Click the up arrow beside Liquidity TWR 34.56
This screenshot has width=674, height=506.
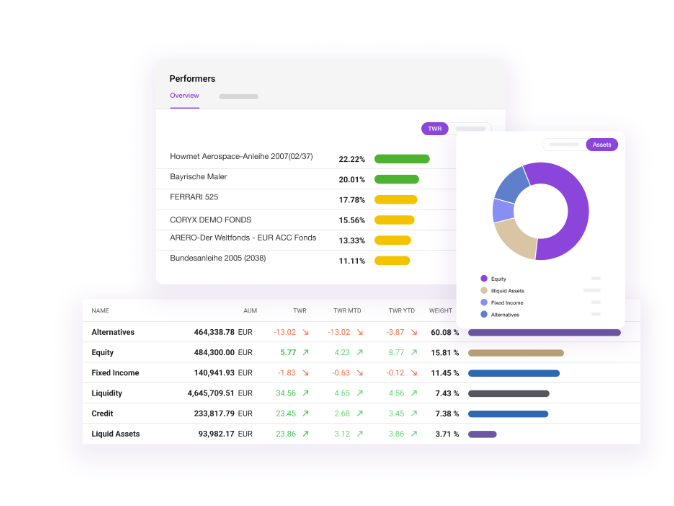[306, 393]
